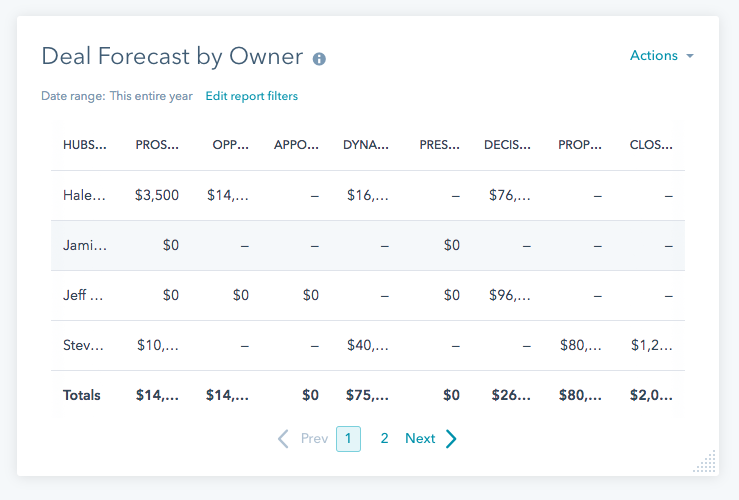This screenshot has width=739, height=500.
Task: Click the right chevron pagination arrow
Action: [451, 438]
